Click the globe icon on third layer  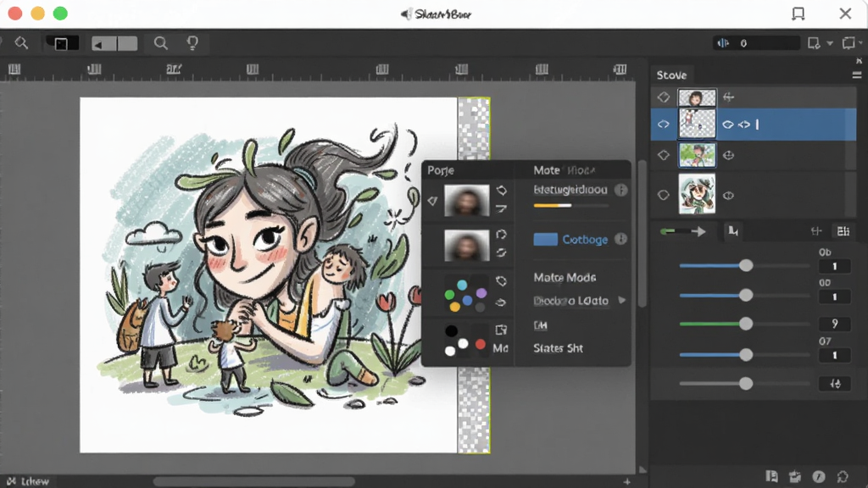coord(728,156)
